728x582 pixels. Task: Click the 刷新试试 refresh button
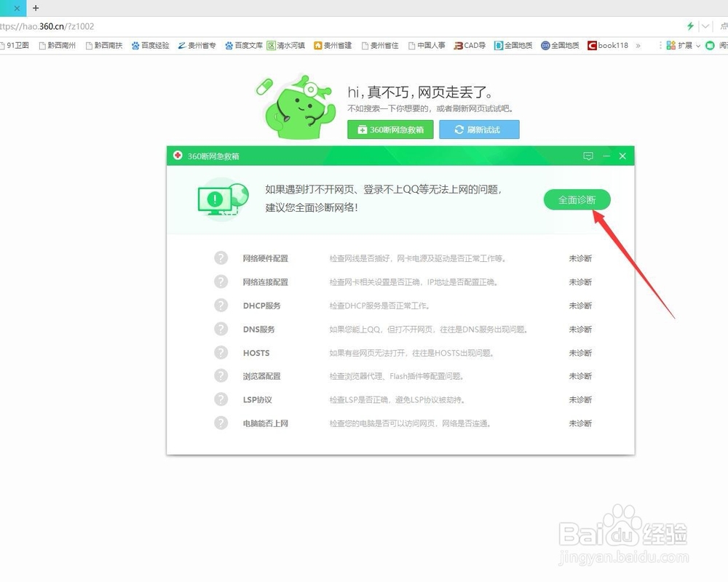coord(479,129)
